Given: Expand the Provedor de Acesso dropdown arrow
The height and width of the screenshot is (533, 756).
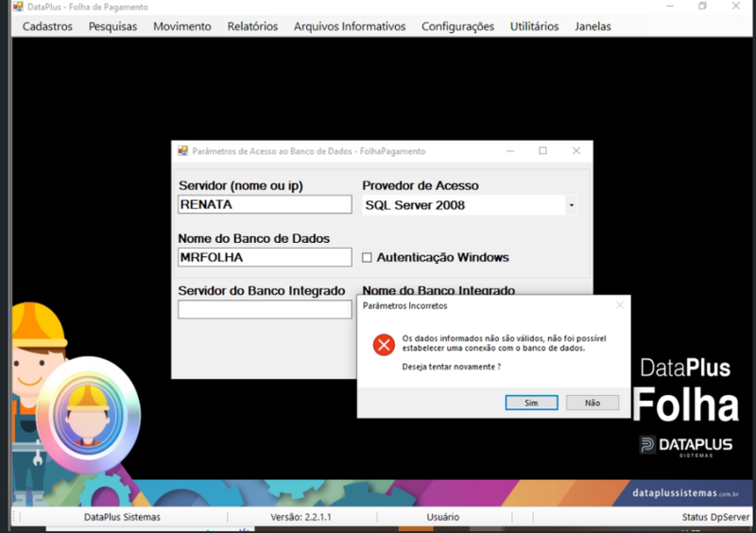Looking at the screenshot, I should (572, 205).
